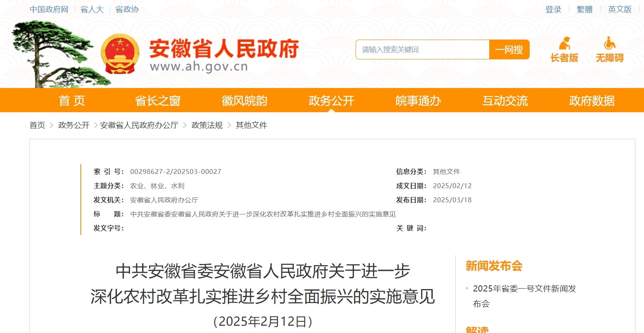Viewport: 644px width, 333px height.
Task: Open the 政府数据 nav tab
Action: [592, 101]
